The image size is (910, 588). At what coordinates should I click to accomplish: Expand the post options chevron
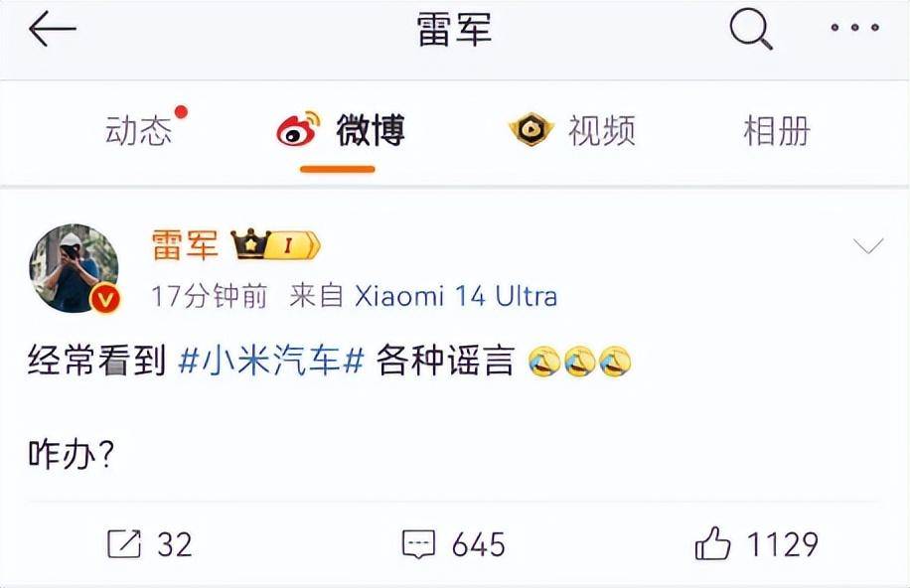[x=868, y=246]
